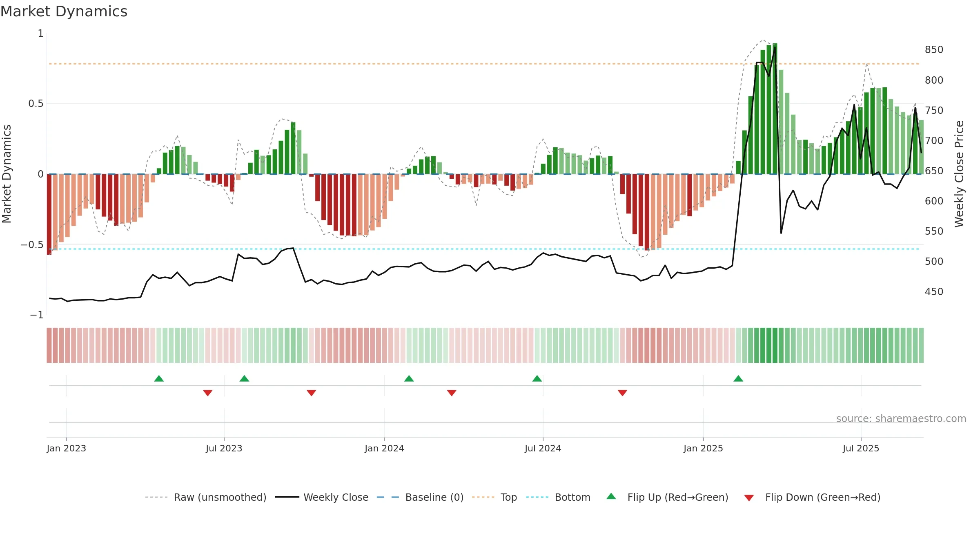Toggle the Weekly Close legend entry
Image resolution: width=980 pixels, height=551 pixels.
point(321,497)
